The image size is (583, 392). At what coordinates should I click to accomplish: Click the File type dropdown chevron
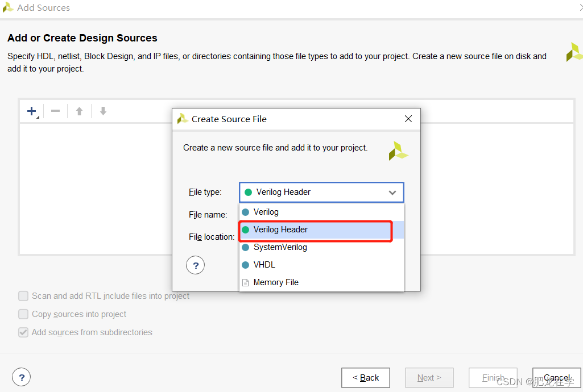click(392, 192)
